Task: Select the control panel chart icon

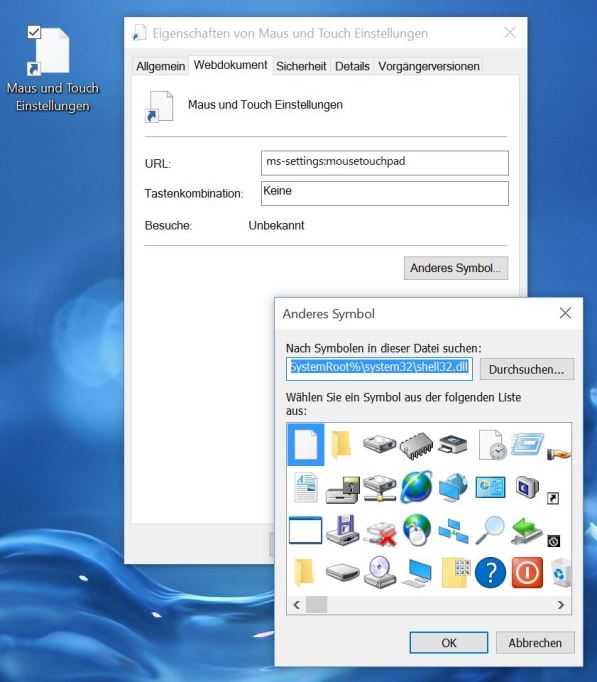Action: [490, 487]
